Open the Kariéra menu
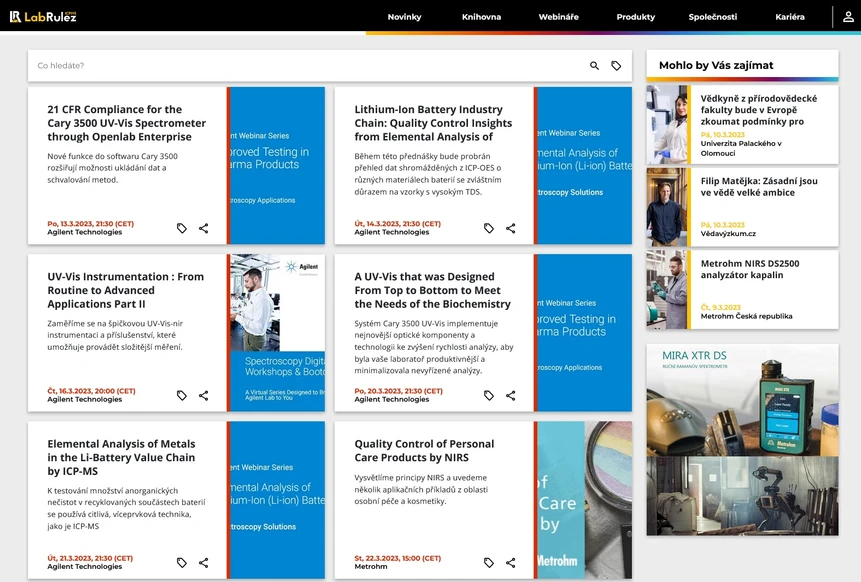Screen dimensions: 861x582 [790, 17]
